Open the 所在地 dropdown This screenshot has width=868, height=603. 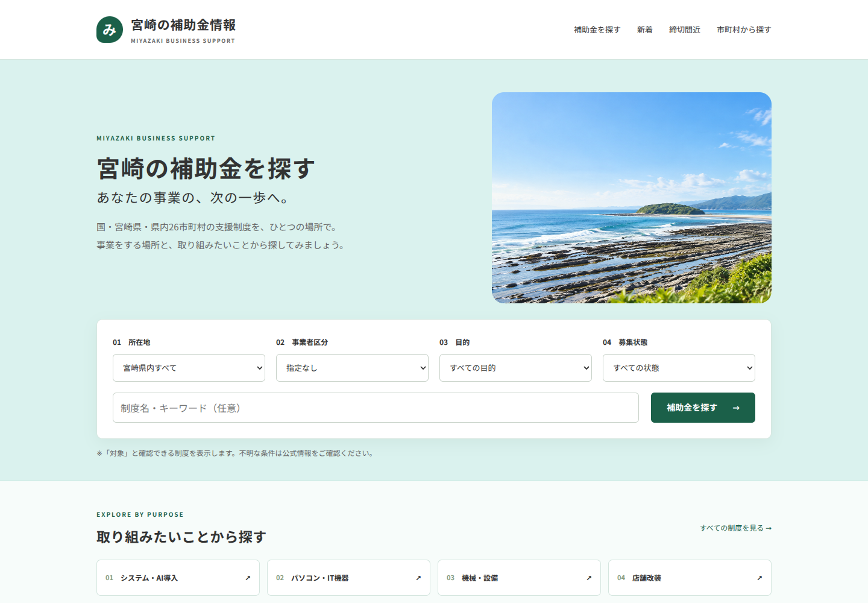point(189,368)
